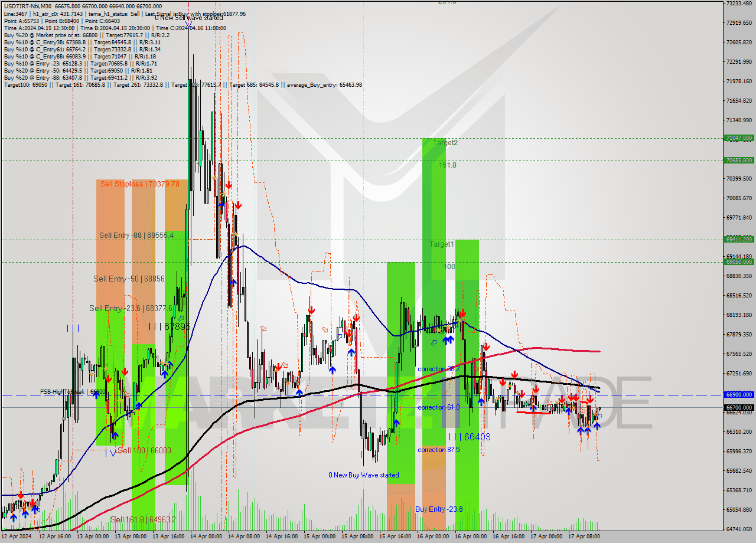This screenshot has width=756, height=543.
Task: Click 68830.350 on the price axis
Action: click(739, 276)
